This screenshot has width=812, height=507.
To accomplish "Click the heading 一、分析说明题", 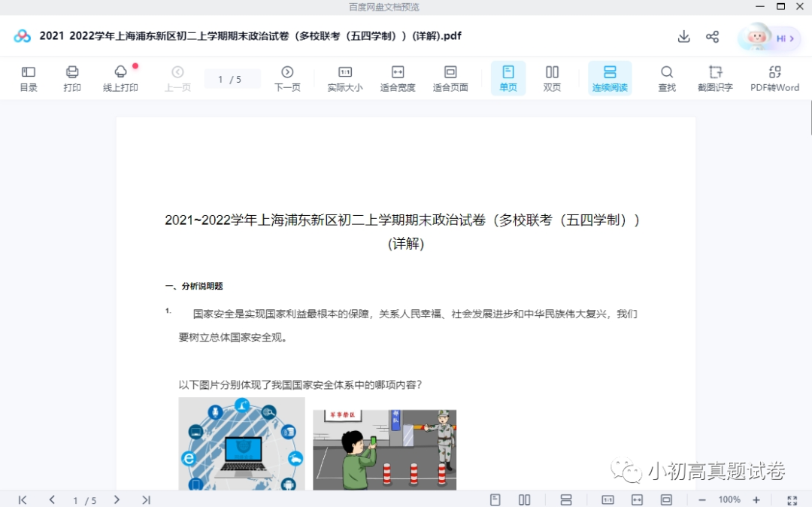I will click(x=194, y=286).
